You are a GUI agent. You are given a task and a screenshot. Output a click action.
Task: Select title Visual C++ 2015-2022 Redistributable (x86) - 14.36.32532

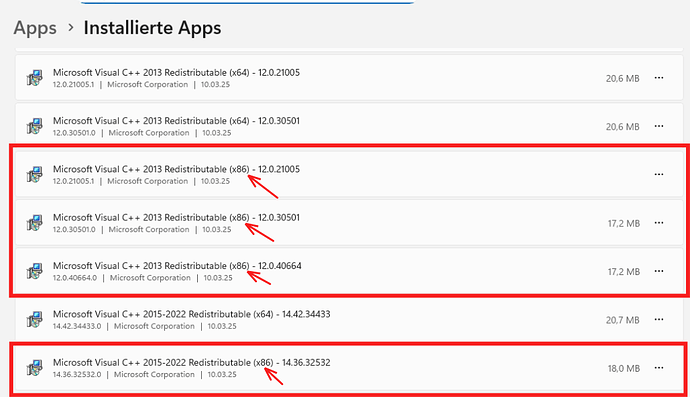[x=191, y=363]
